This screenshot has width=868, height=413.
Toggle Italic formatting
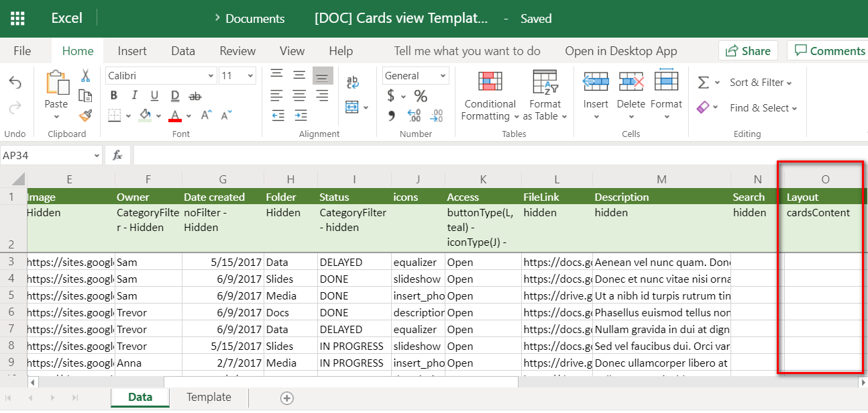click(x=135, y=95)
